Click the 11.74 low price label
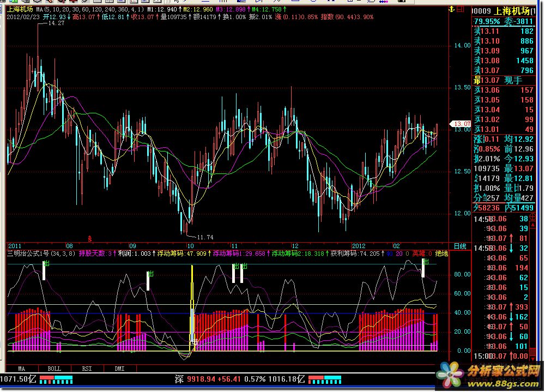Image resolution: width=545 pixels, height=392 pixels. pyautogui.click(x=205, y=237)
